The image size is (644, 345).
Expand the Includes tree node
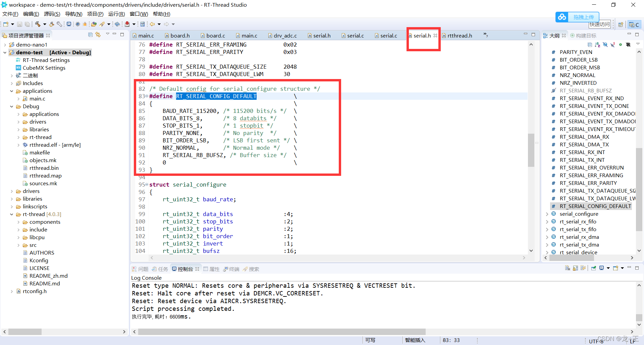click(12, 83)
